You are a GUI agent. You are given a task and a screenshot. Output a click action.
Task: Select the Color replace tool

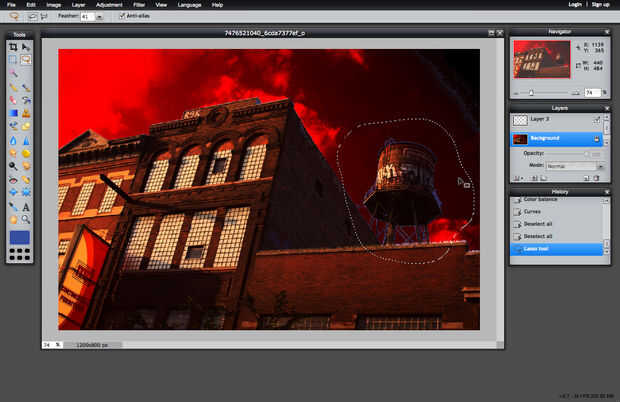coord(13,126)
